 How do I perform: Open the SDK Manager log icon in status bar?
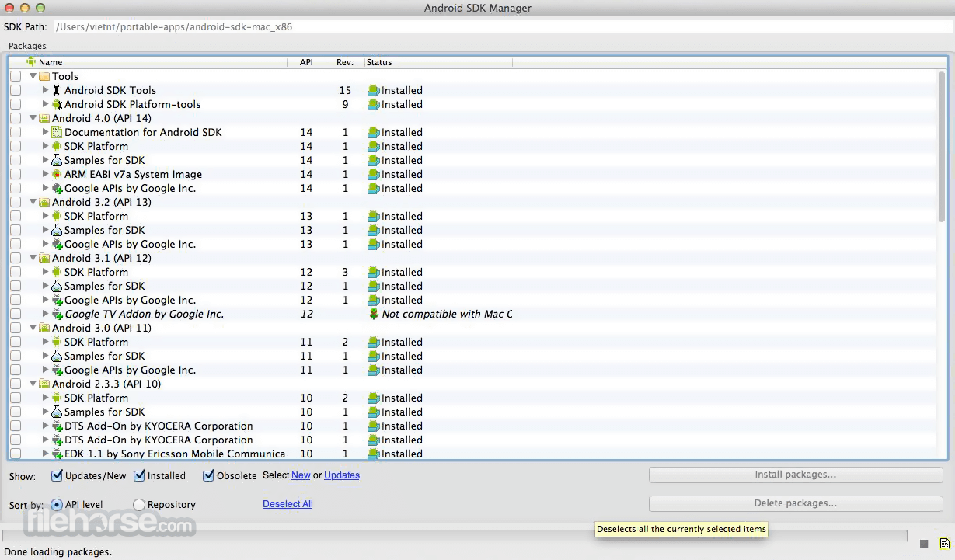(944, 543)
